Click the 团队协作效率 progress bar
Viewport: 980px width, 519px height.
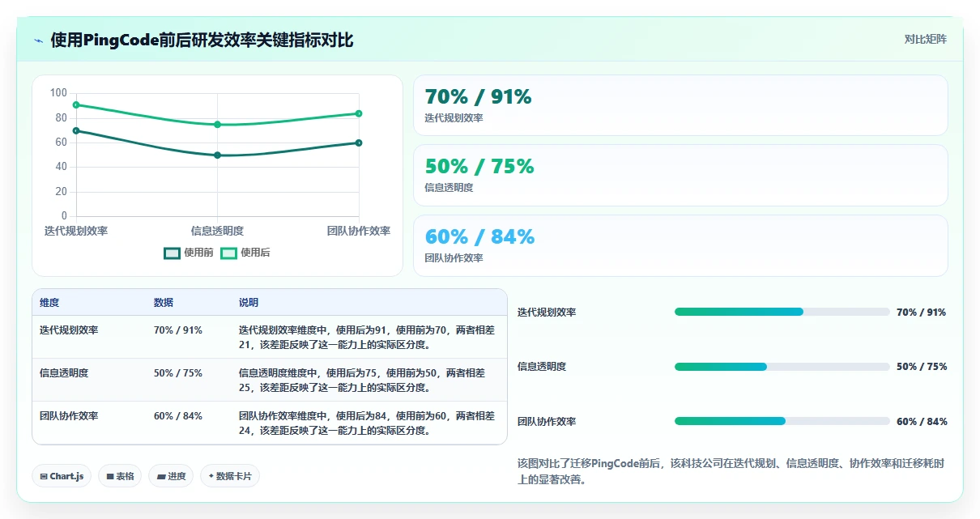(x=782, y=421)
